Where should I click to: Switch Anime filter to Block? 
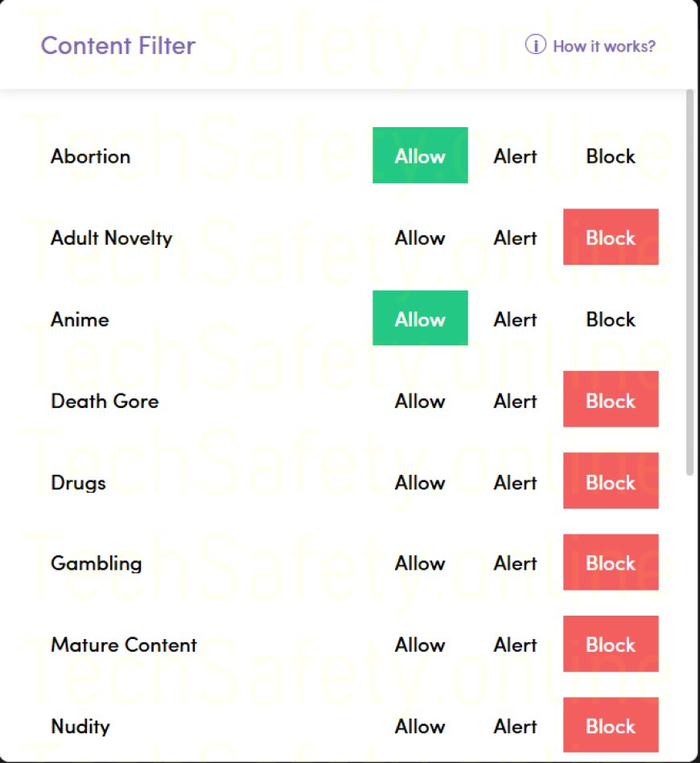[x=611, y=320]
